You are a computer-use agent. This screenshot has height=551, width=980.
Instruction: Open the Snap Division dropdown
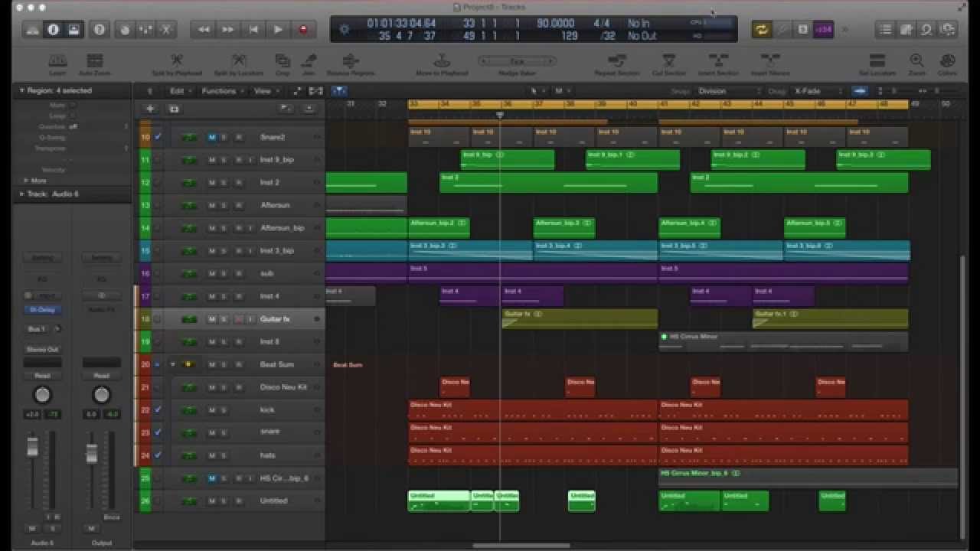[727, 91]
